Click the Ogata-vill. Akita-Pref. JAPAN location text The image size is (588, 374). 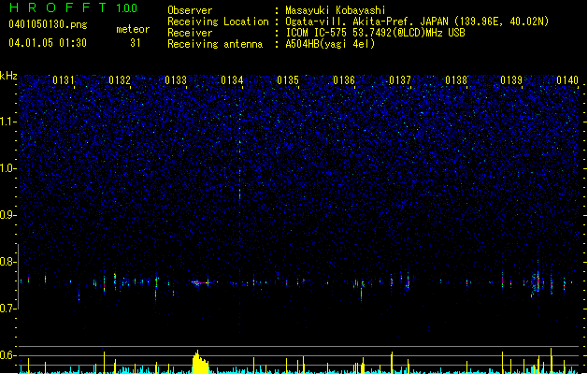tap(417, 22)
